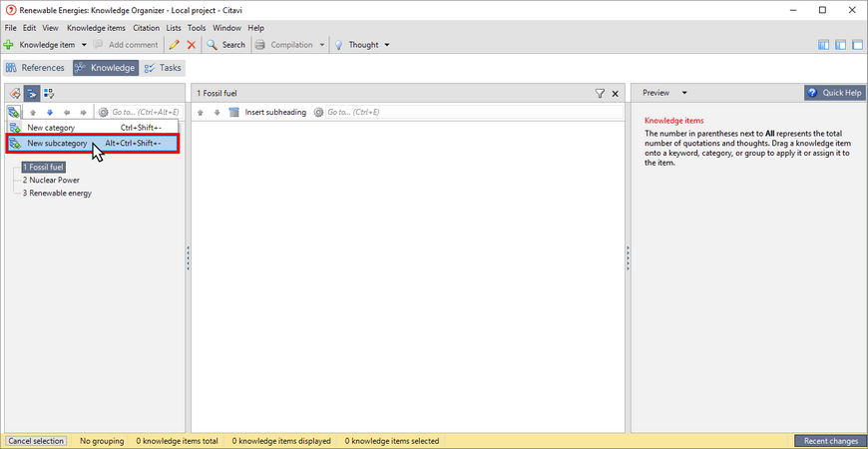The height and width of the screenshot is (449, 868).
Task: Select the second window layout icon
Action: pos(840,45)
